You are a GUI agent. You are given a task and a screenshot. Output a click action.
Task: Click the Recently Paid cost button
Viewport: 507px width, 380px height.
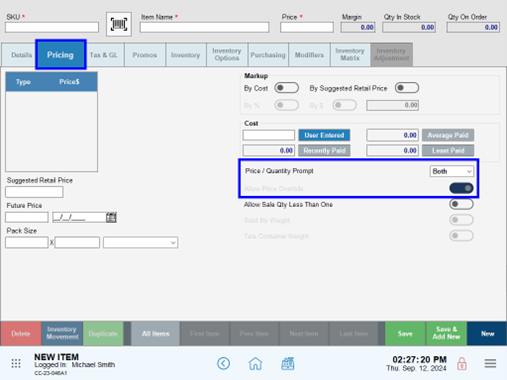point(324,151)
